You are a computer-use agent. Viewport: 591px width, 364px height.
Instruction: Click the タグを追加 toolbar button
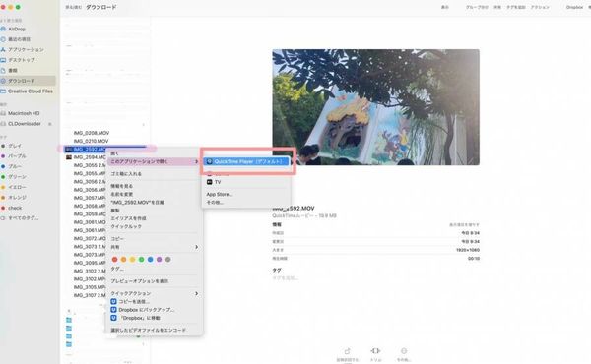pyautogui.click(x=515, y=7)
